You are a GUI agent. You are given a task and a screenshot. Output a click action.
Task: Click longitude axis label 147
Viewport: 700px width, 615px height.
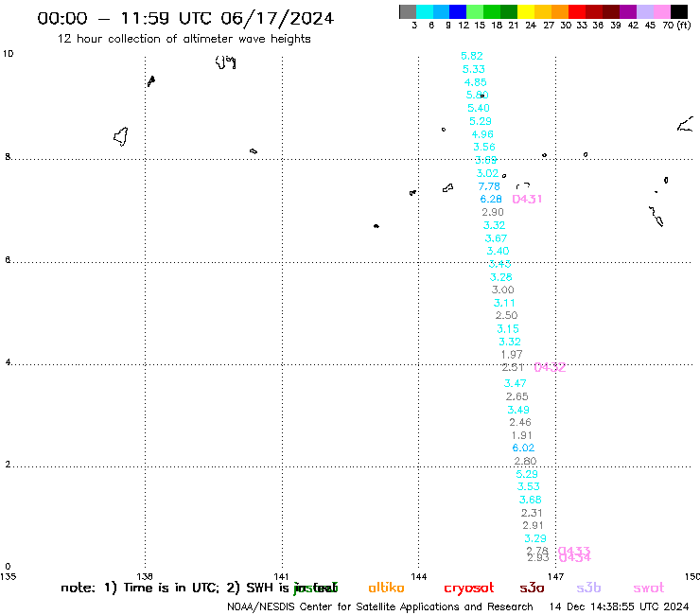click(x=556, y=576)
